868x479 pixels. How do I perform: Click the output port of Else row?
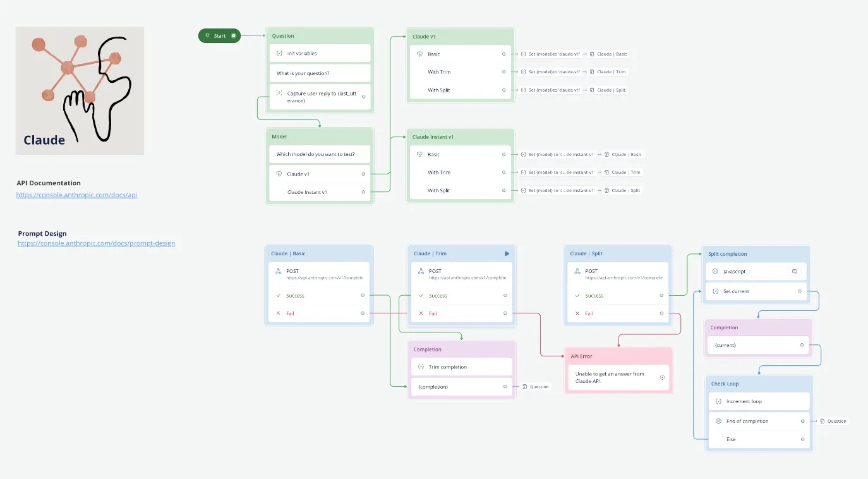(x=802, y=439)
